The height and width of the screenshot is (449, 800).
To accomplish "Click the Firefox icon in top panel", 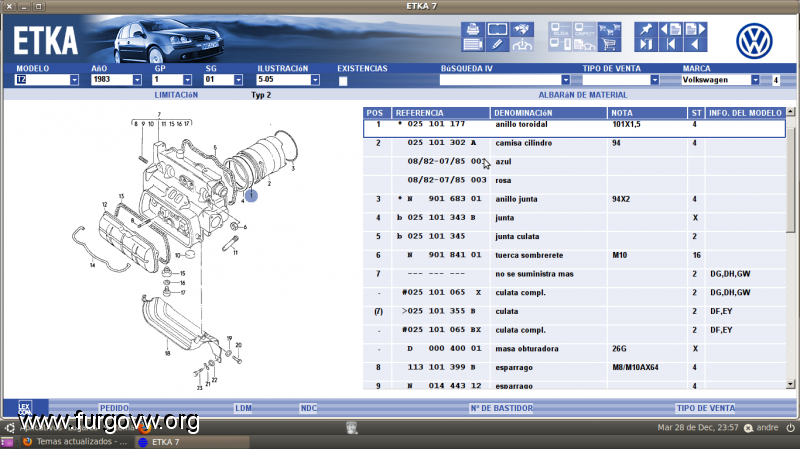I will [x=145, y=428].
